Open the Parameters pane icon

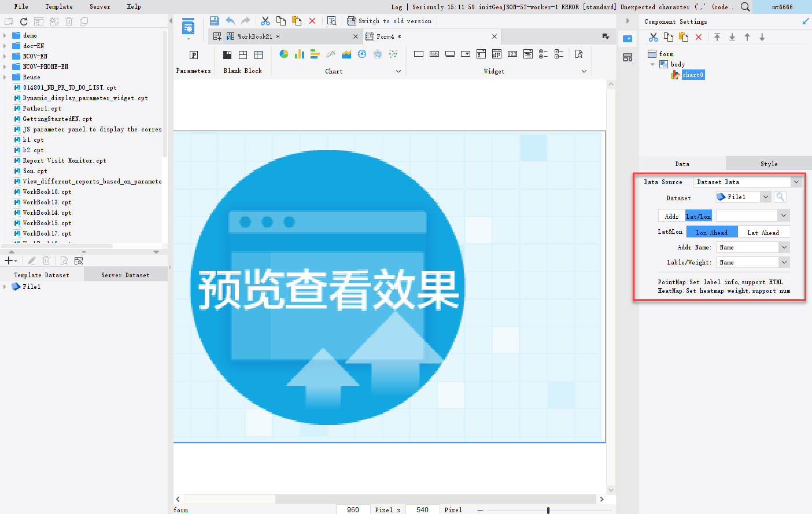[x=193, y=54]
